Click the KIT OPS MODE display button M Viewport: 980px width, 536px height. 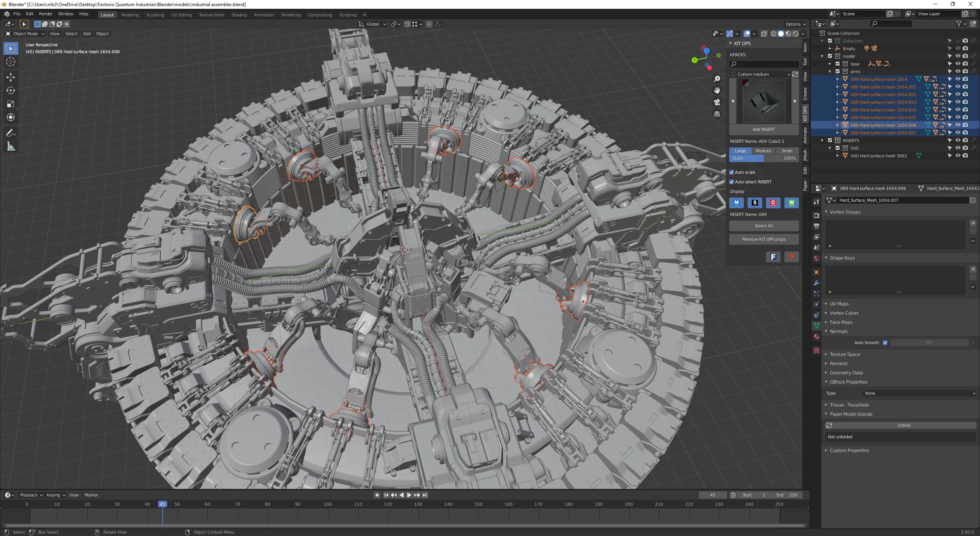coord(737,203)
